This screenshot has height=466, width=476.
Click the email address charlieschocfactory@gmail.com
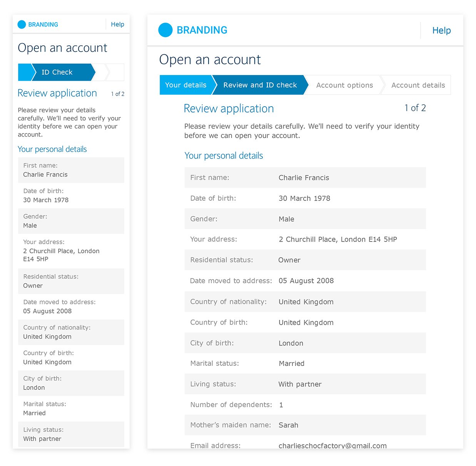332,446
